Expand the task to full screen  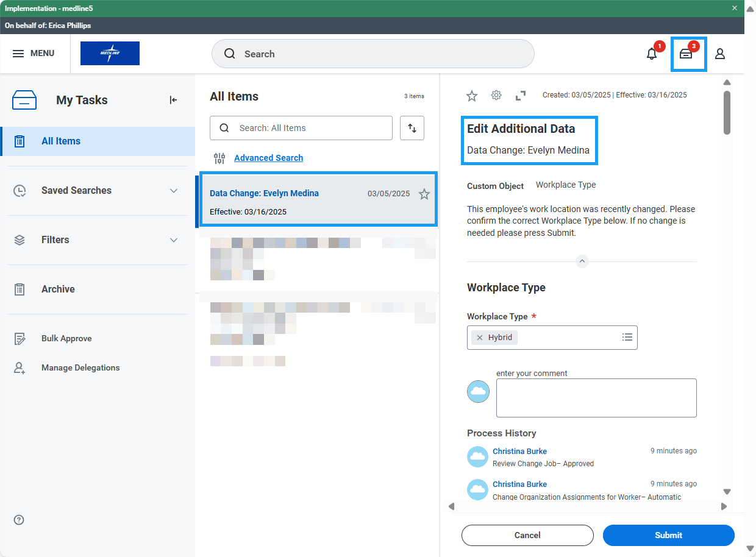pos(521,95)
